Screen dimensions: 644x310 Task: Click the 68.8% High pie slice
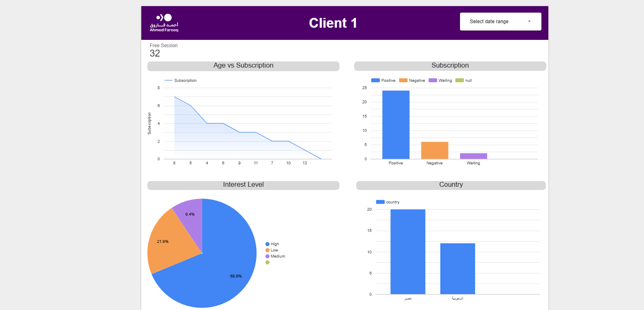tap(220, 269)
